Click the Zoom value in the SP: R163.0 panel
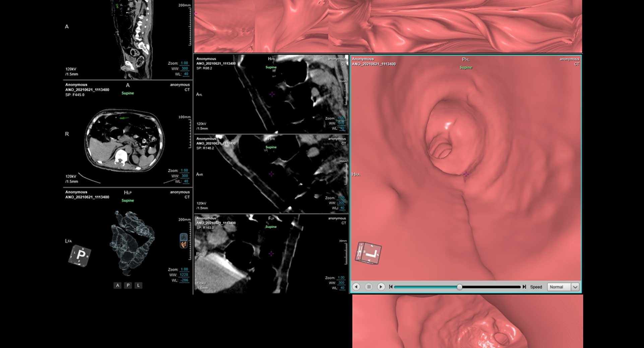 (x=341, y=278)
